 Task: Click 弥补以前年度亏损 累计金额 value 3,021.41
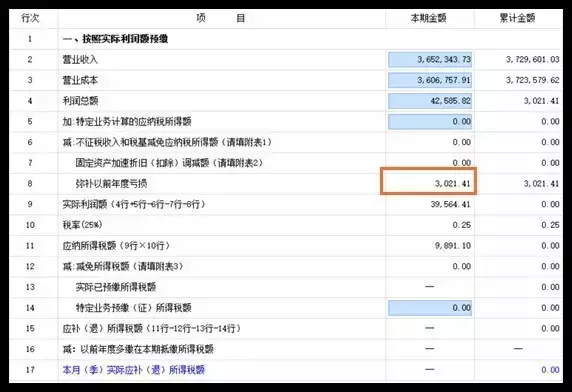(541, 183)
